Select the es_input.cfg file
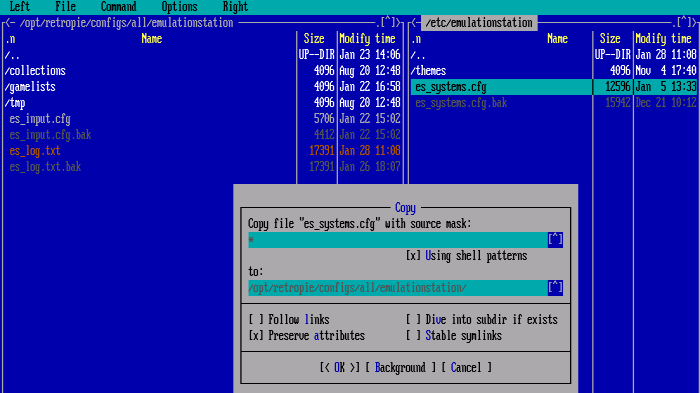 click(x=150, y=119)
